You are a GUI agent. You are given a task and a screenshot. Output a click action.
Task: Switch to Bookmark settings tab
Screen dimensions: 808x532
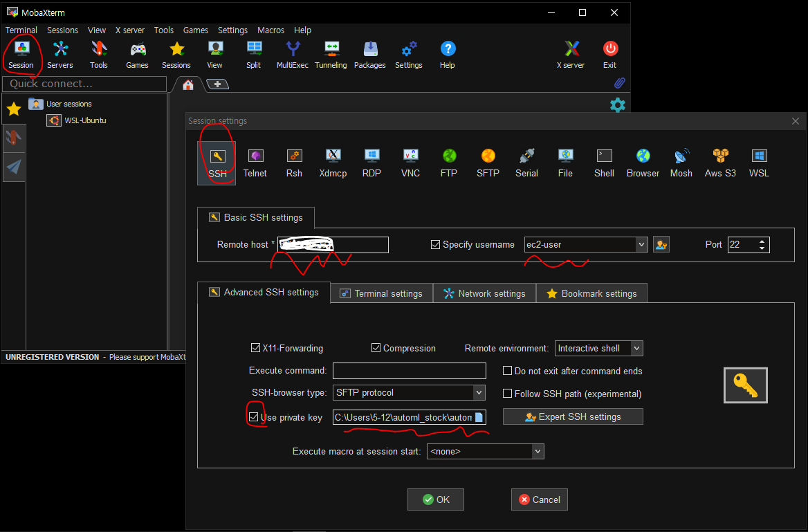coord(591,293)
